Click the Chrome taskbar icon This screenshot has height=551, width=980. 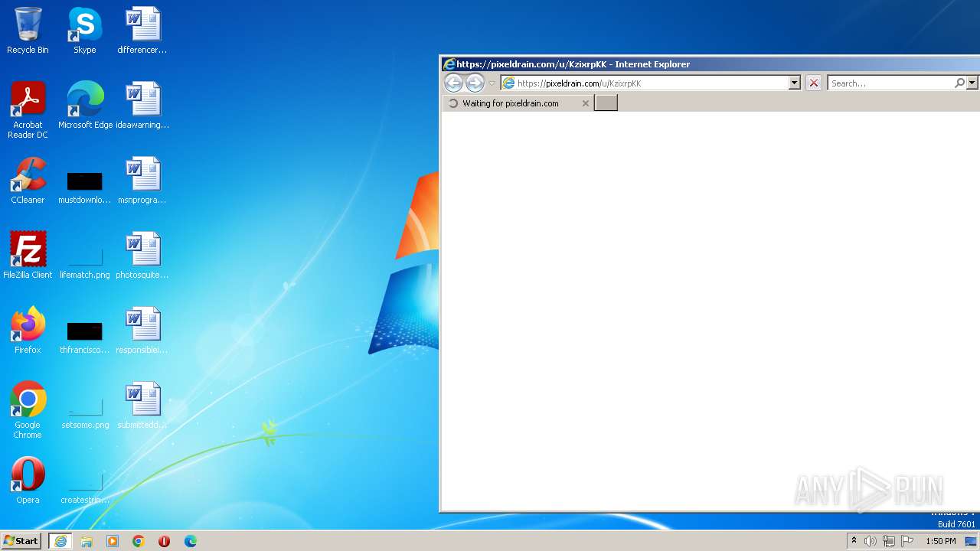coord(139,541)
